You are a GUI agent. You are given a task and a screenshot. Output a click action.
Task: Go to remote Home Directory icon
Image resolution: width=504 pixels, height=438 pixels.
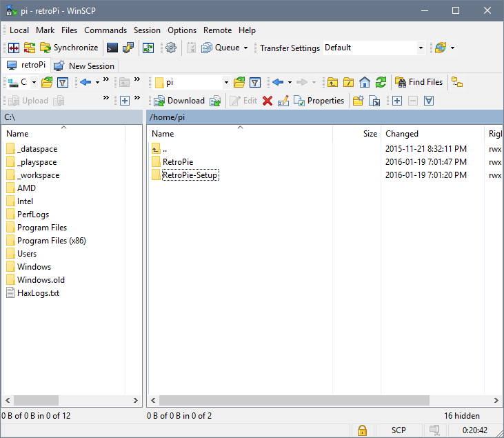(365, 82)
